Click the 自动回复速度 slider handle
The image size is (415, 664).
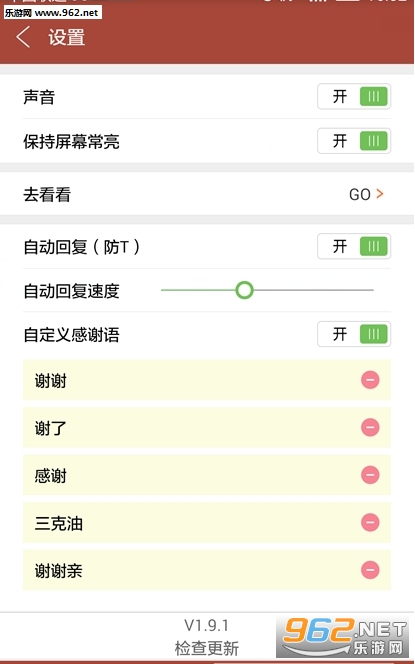click(244, 290)
